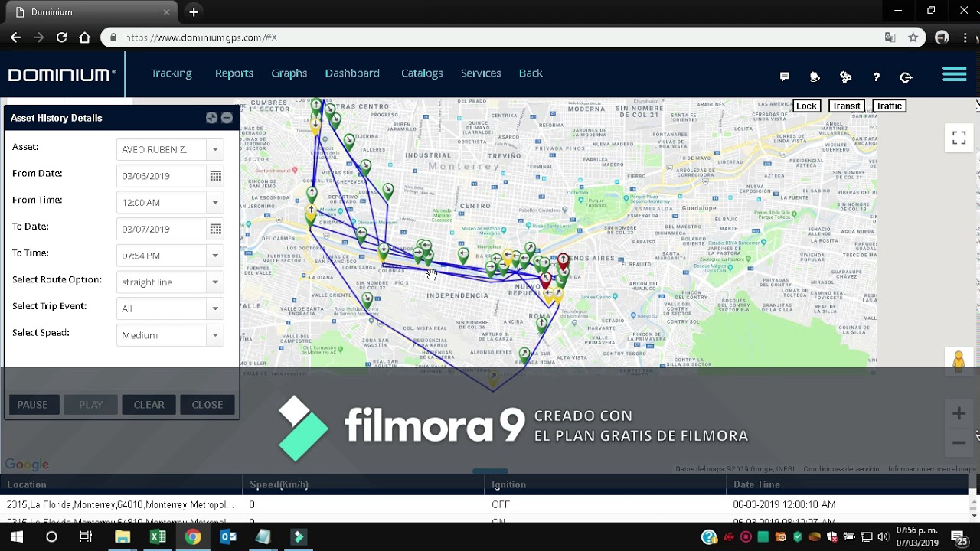Toggle the Lock map option
The height and width of the screenshot is (551, 980).
click(805, 106)
